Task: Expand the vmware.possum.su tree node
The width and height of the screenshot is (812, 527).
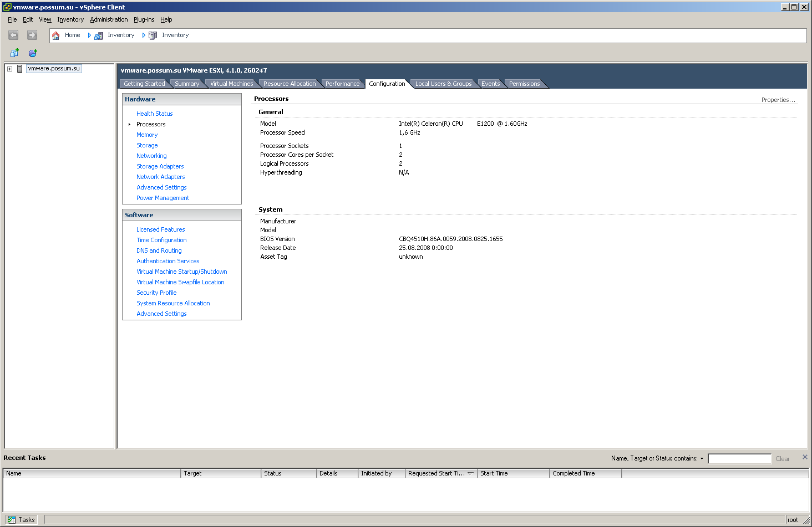Action: 9,69
